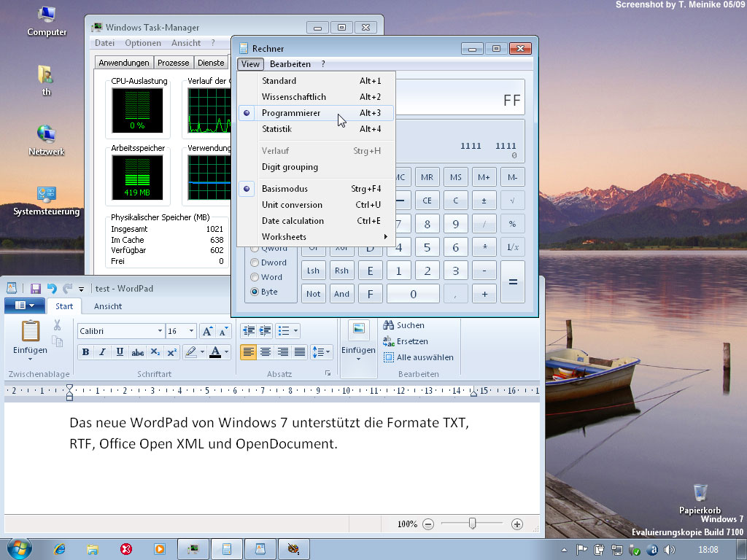Undo the last WordPad action
This screenshot has height=560, width=747.
52,288
